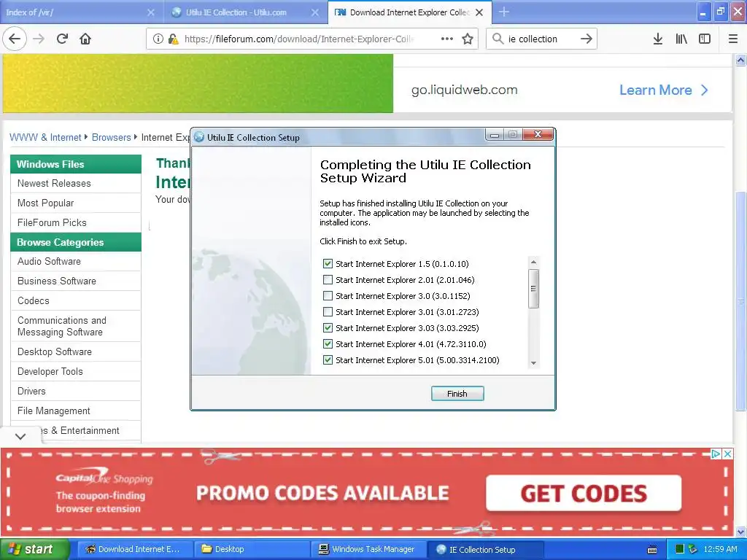Uncheck Start Internet Explorer 5.01
The image size is (747, 560).
328,360
